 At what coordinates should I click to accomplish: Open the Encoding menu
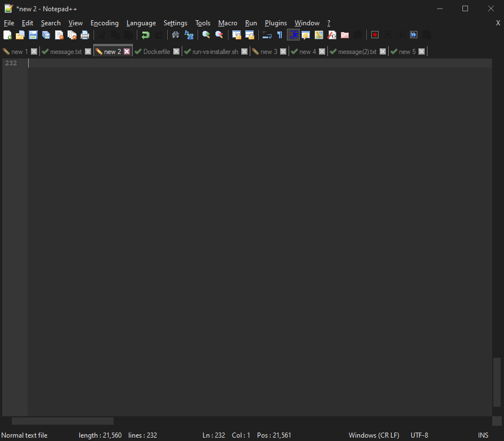click(104, 23)
